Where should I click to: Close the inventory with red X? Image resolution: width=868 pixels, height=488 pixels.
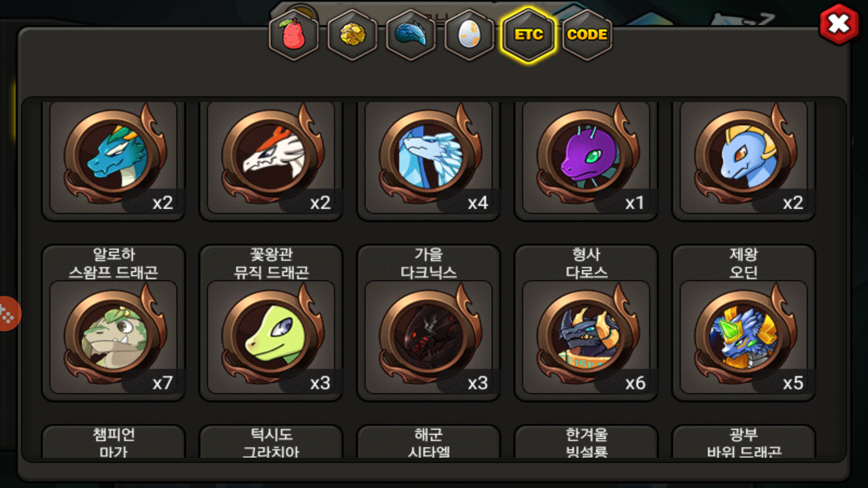point(839,24)
